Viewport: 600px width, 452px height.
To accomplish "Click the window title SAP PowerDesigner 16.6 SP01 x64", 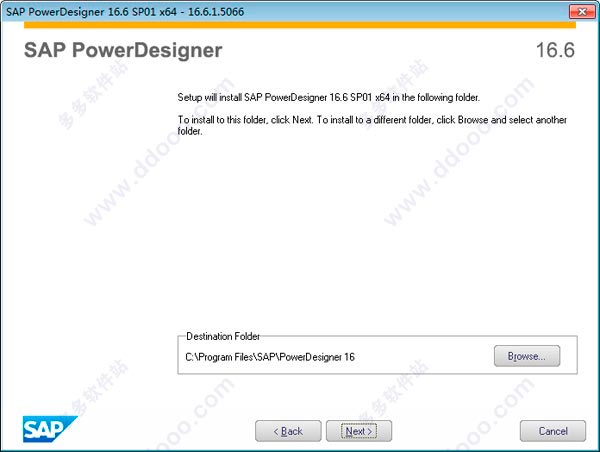I will pos(125,12).
